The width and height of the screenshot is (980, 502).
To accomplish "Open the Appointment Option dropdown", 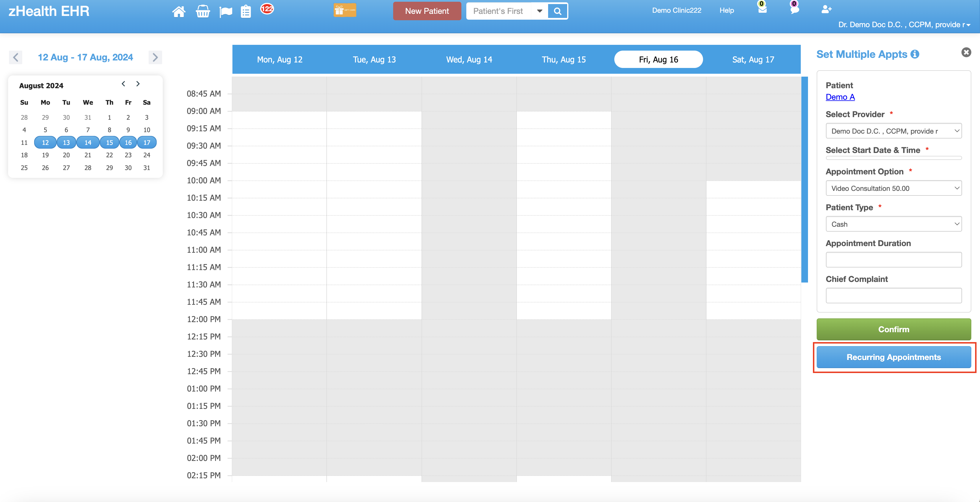I will [893, 188].
